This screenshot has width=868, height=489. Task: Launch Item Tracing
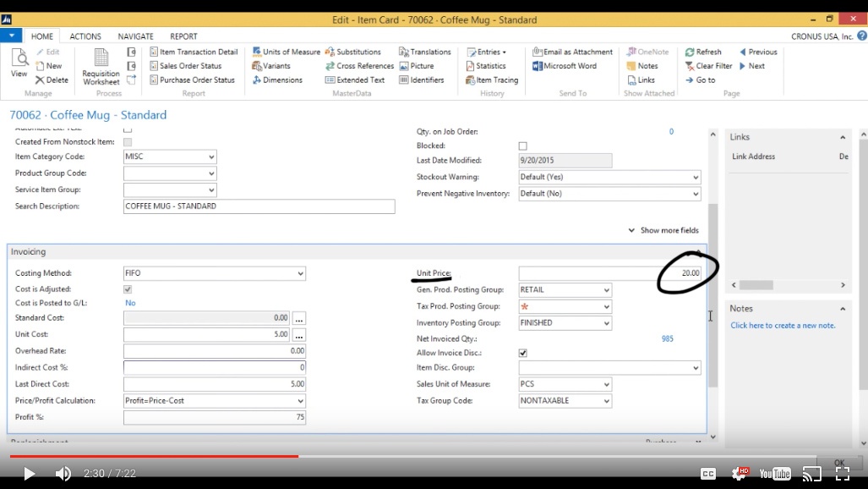point(492,80)
